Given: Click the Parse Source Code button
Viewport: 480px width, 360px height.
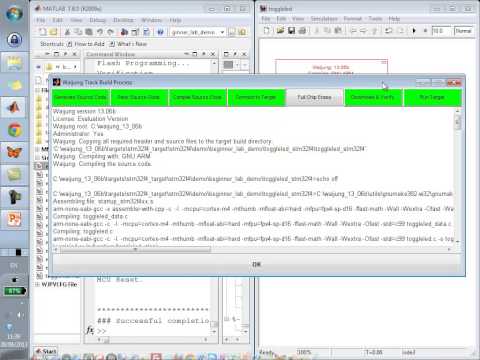Looking at the screenshot, I should click(x=139, y=97).
